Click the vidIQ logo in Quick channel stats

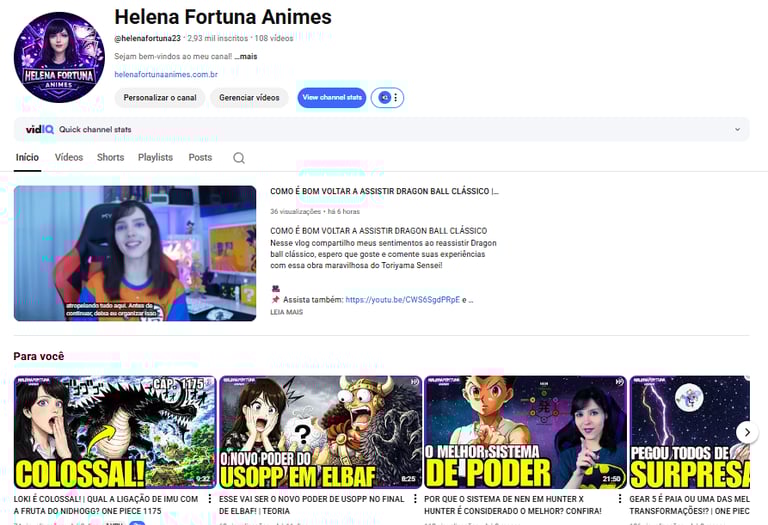coord(40,129)
